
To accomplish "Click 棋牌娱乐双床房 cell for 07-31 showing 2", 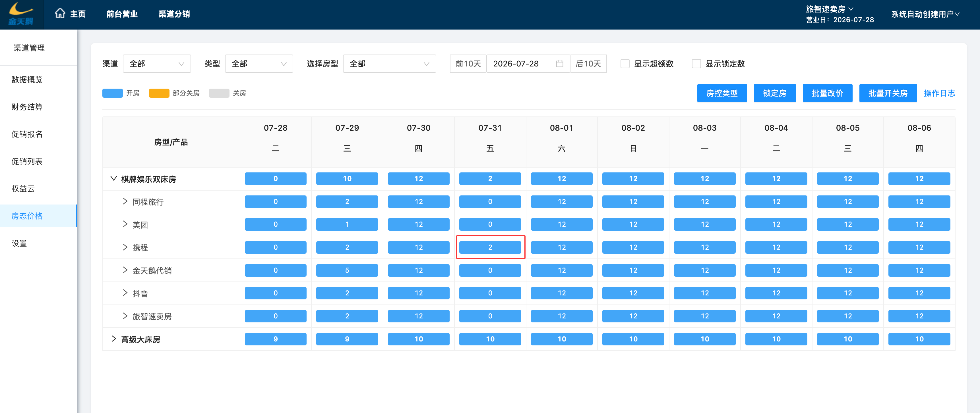I will point(490,179).
